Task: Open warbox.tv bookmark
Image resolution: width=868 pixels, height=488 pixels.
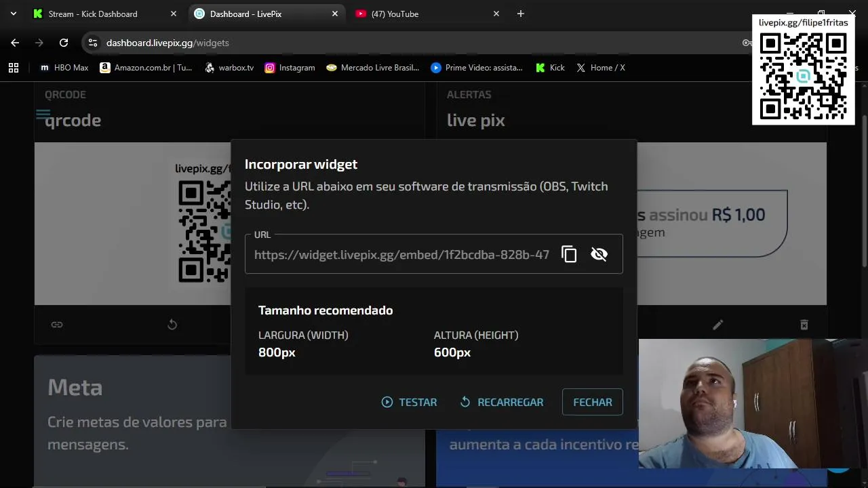Action: tap(229, 68)
